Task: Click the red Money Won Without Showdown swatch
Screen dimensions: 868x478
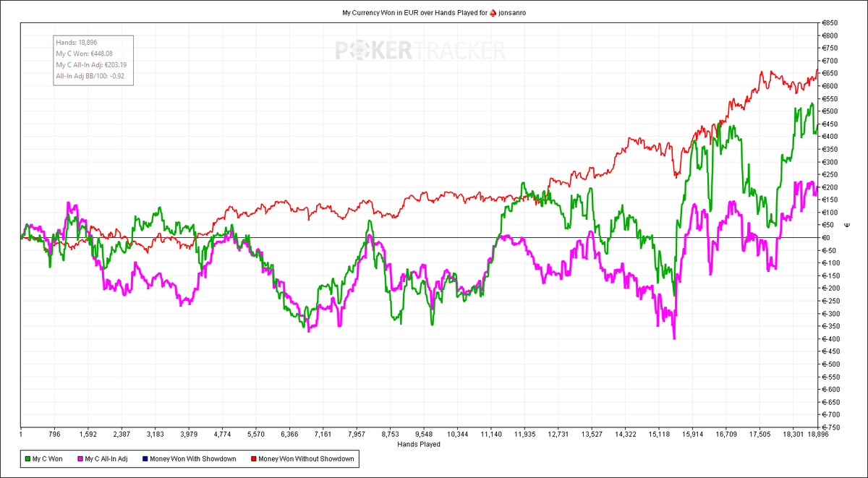Action: click(253, 458)
